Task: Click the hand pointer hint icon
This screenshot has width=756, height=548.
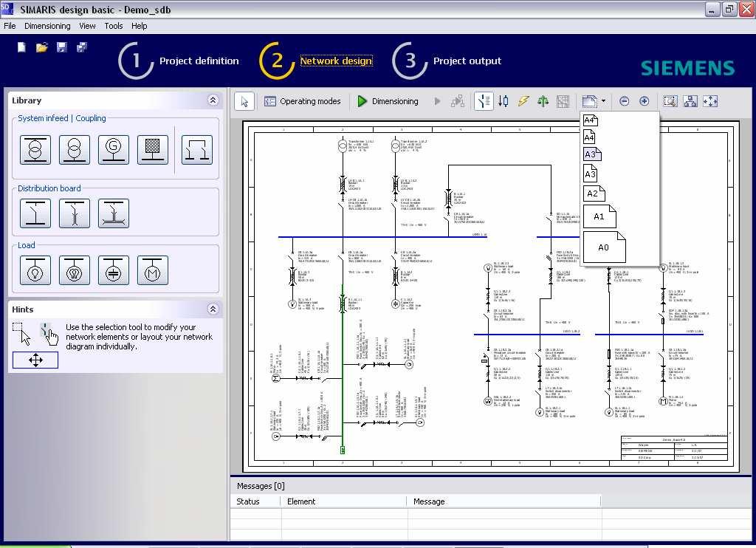Action: (49, 334)
